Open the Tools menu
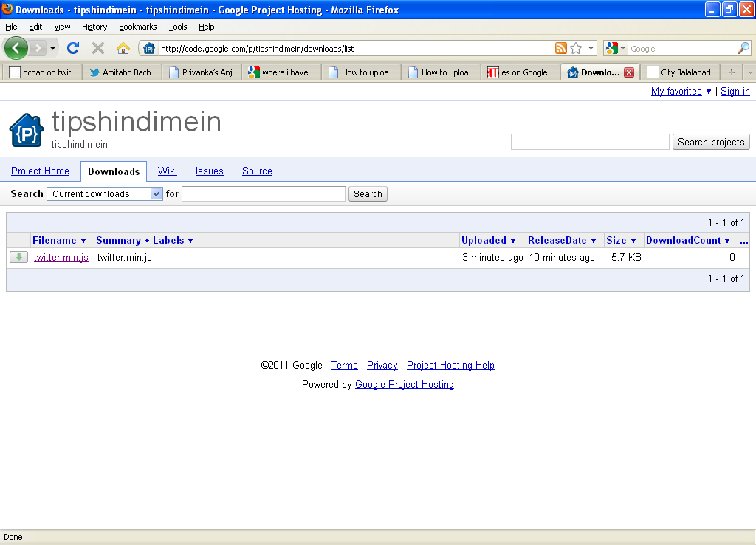The height and width of the screenshot is (545, 756). [177, 27]
